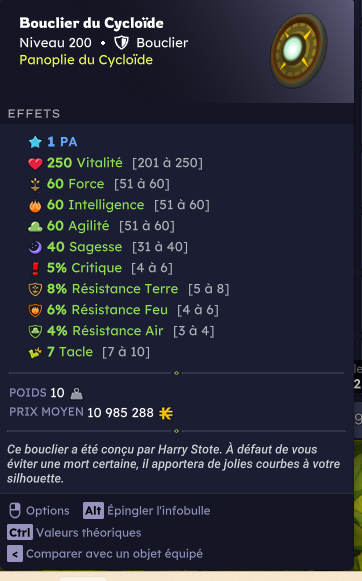Click the purple moon Sagesse icon
Viewport: 362px width, 581px height.
(x=35, y=247)
